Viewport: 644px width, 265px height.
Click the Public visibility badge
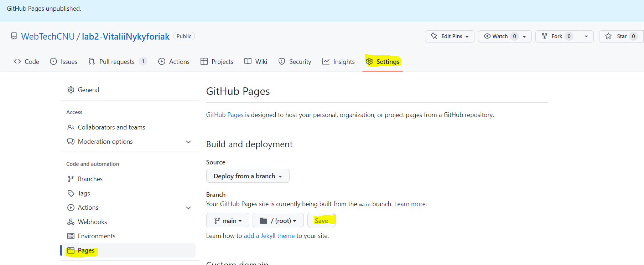(x=184, y=36)
